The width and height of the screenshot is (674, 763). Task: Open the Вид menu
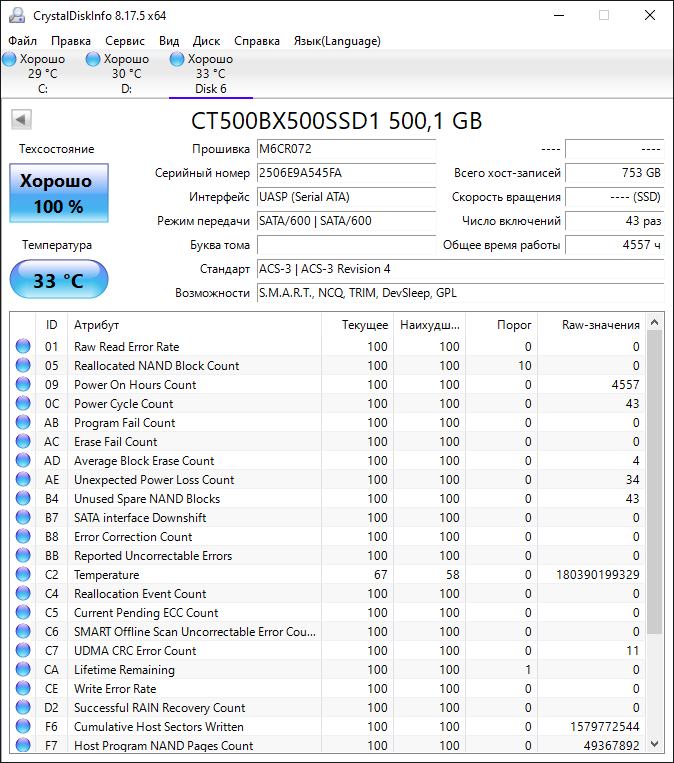[169, 41]
